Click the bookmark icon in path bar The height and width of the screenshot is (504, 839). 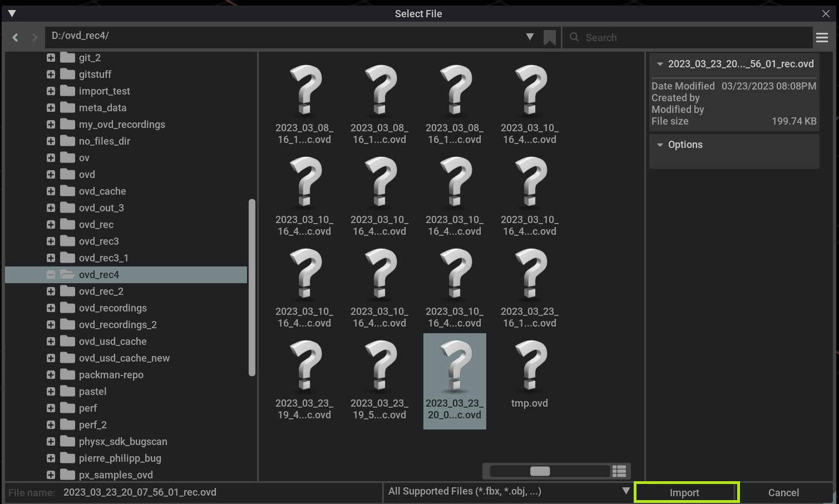[549, 37]
